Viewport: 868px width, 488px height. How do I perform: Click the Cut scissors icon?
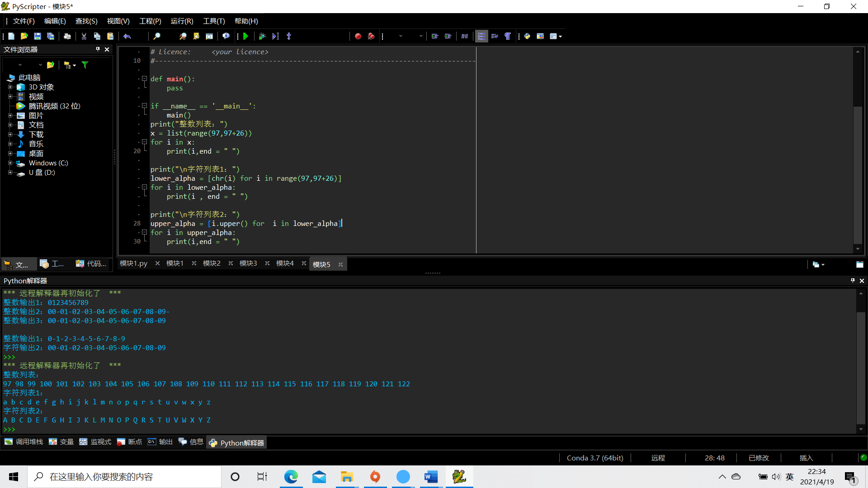(x=84, y=36)
